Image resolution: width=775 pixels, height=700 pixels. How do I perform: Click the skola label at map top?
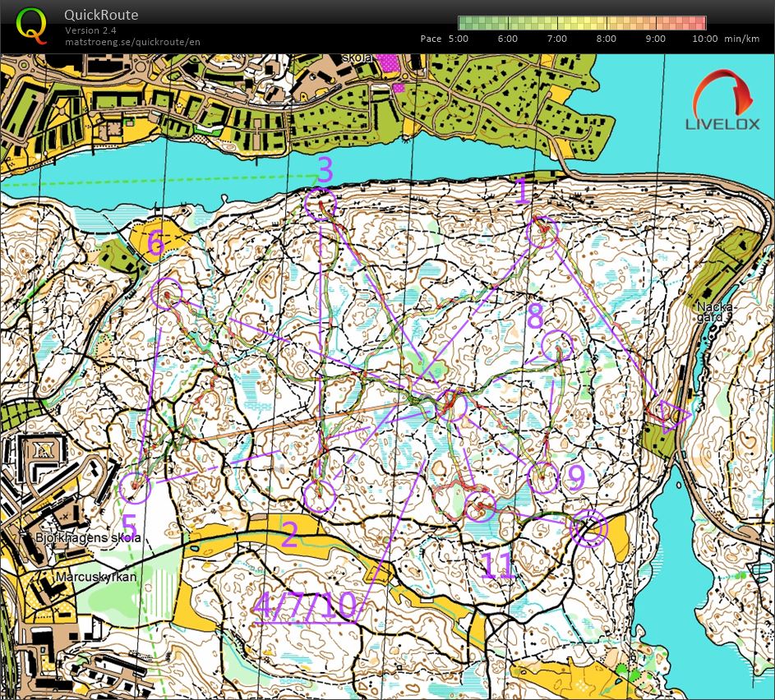[357, 58]
